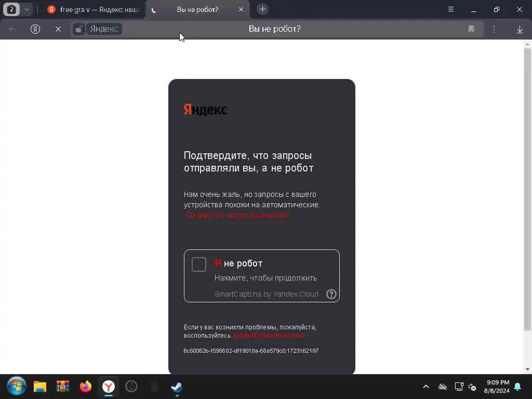Screen dimensions: 532x399
Task: Open the Windows Start button
Action: coord(16,387)
